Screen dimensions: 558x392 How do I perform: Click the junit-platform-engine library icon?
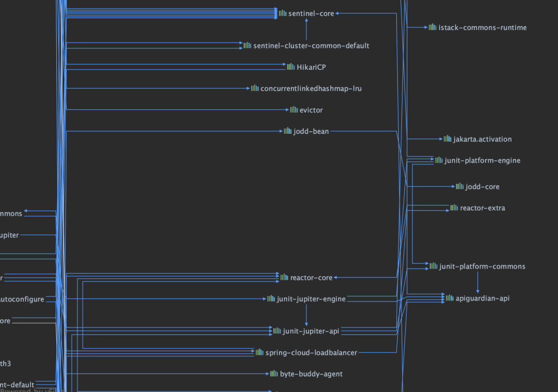click(439, 160)
